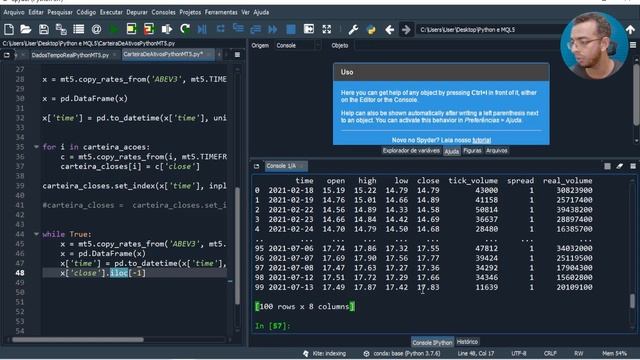The image size is (640, 360).
Task: Run the file with green play
Action: pyautogui.click(x=114, y=29)
